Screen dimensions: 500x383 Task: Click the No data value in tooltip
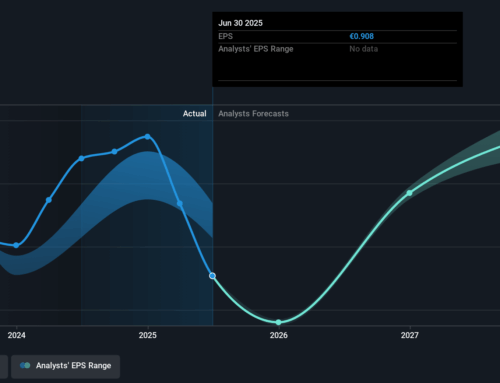coord(364,49)
